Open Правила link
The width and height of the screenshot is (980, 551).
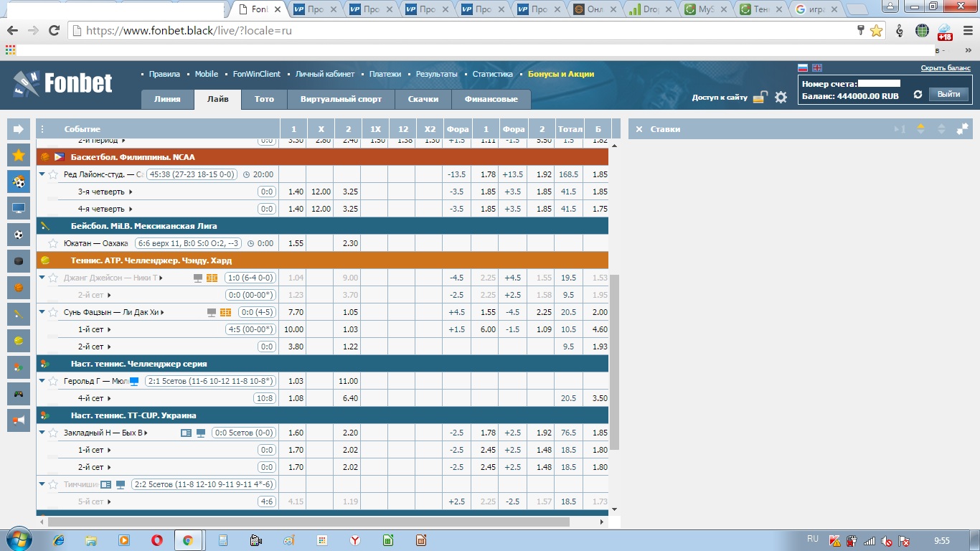pos(164,74)
